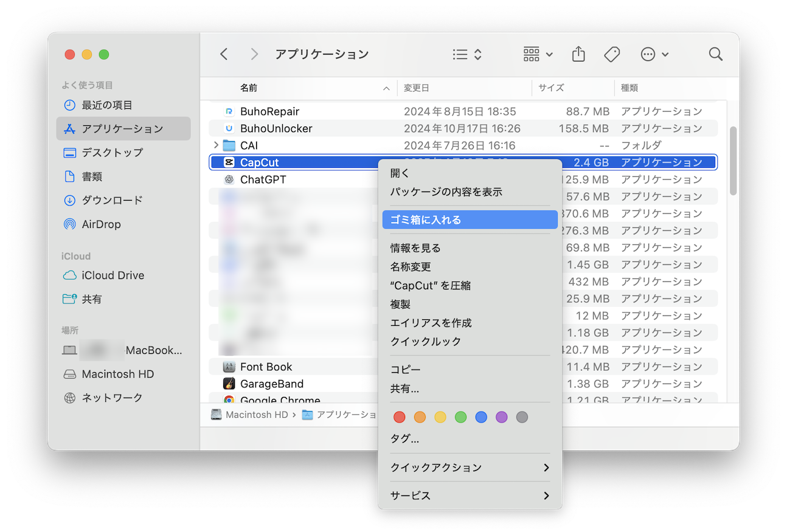Click the tag icon in the toolbar
The width and height of the screenshot is (787, 532).
pos(612,54)
